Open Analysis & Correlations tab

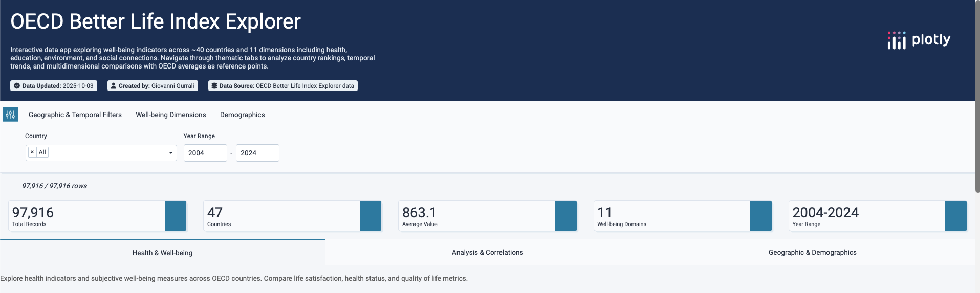[487, 252]
